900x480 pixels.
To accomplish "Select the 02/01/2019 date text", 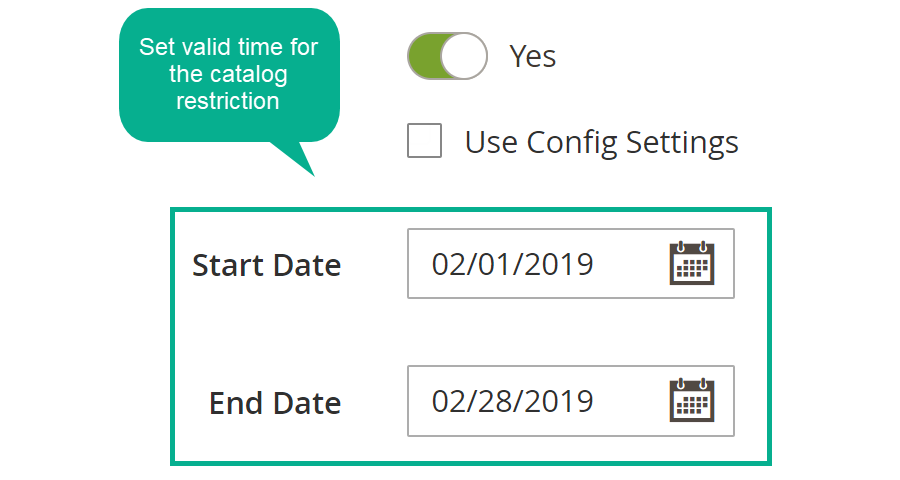I will (x=513, y=264).
